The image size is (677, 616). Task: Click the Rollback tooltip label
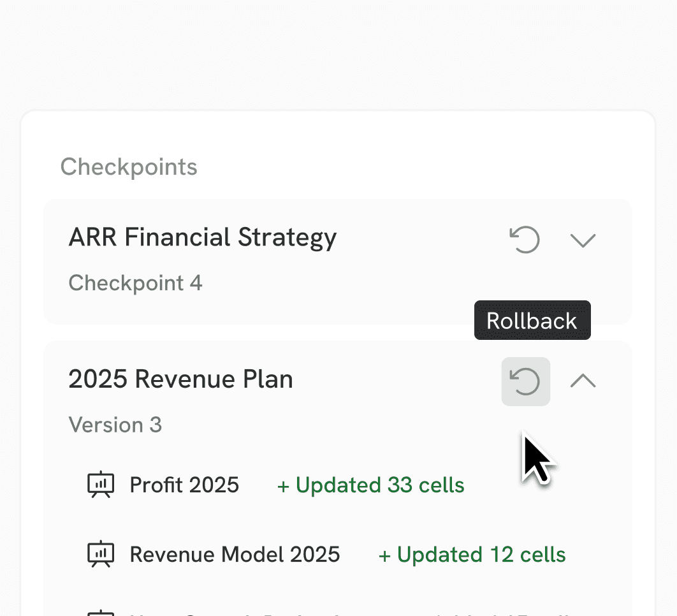(532, 320)
